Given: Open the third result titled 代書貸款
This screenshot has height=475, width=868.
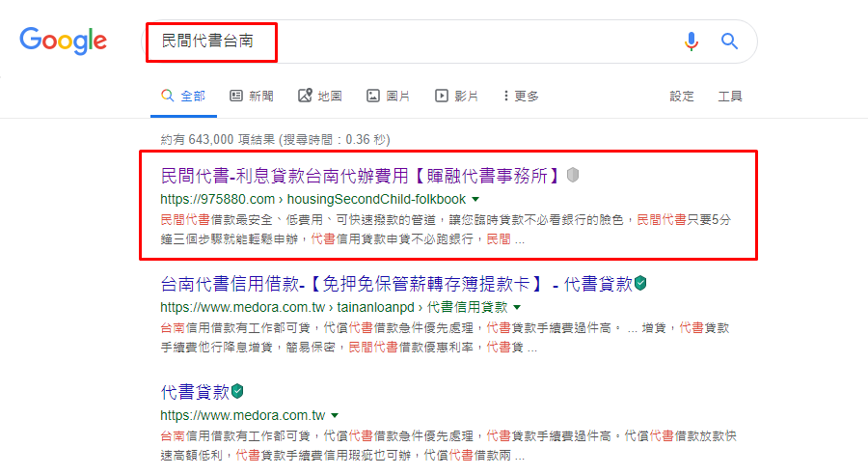Looking at the screenshot, I should [195, 392].
